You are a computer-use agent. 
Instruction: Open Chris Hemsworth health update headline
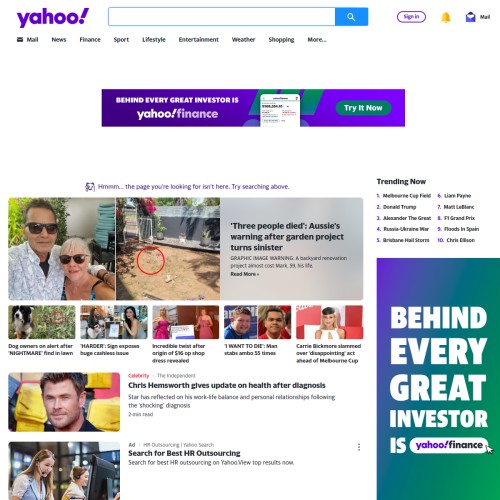[x=227, y=385]
